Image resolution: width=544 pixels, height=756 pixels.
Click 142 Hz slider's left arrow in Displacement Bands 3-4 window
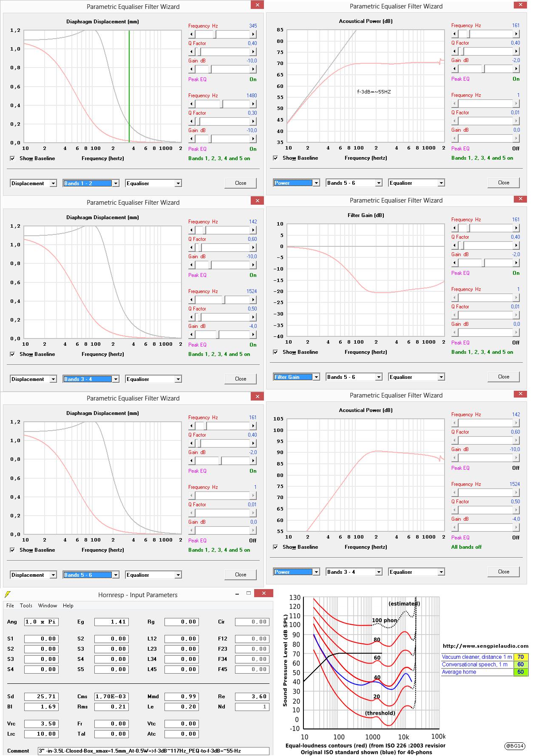192,230
